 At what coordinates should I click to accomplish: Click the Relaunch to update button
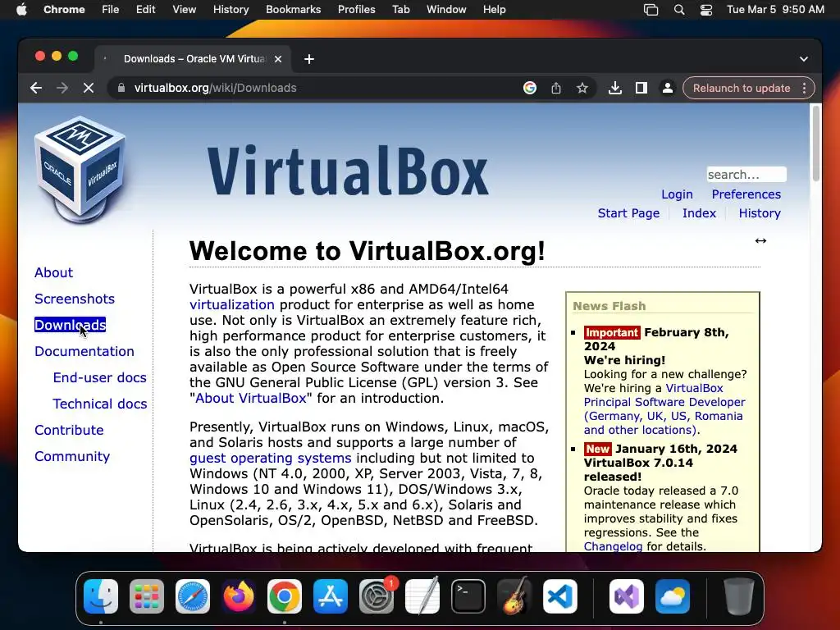click(x=742, y=88)
